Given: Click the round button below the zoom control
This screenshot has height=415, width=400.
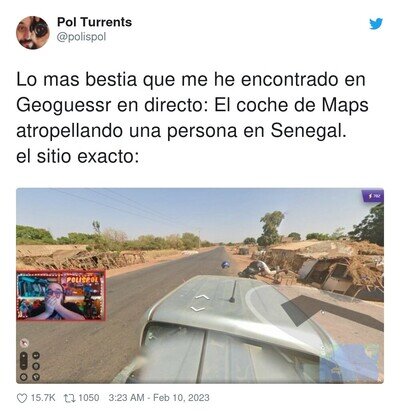Looking at the screenshot, I should [24, 377].
